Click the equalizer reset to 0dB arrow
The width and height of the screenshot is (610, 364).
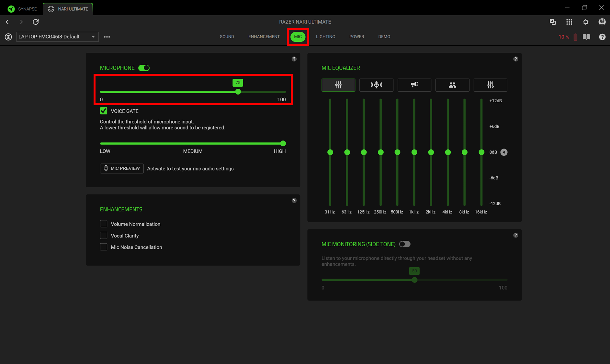(504, 152)
